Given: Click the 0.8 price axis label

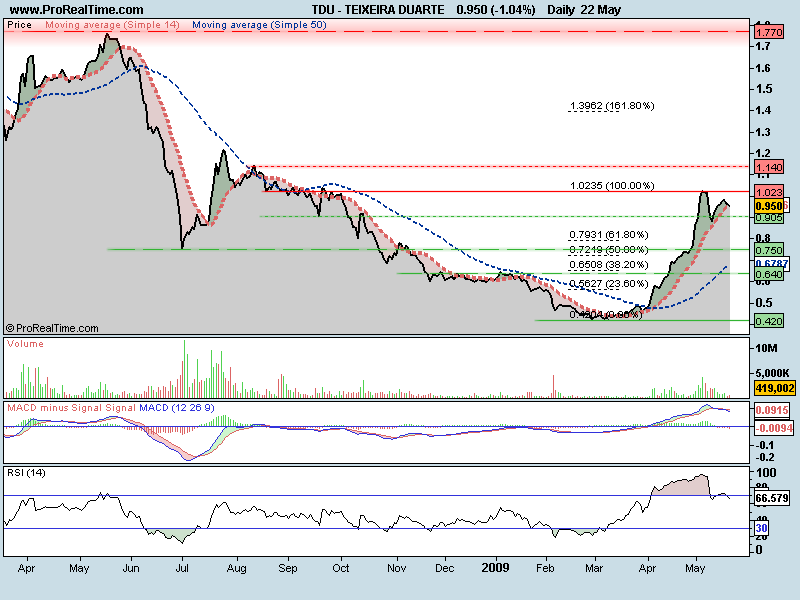Looking at the screenshot, I should 763,238.
